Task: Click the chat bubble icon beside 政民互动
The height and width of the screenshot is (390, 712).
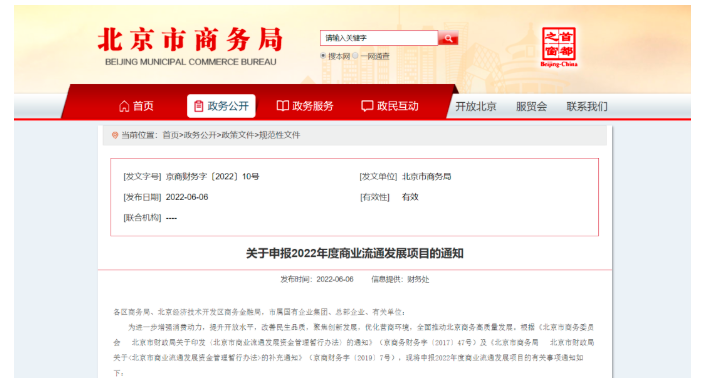Action: [x=367, y=106]
